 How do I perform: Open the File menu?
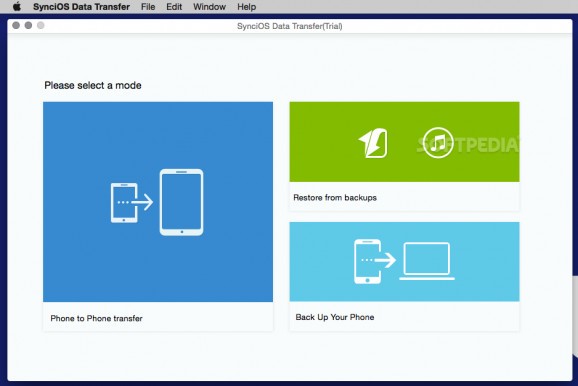point(148,7)
